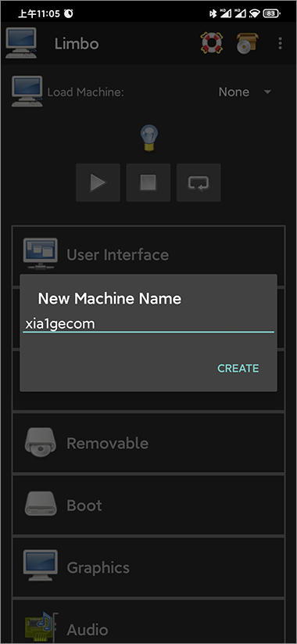Open the three-dot overflow menu
The width and height of the screenshot is (297, 644).
pyautogui.click(x=280, y=43)
